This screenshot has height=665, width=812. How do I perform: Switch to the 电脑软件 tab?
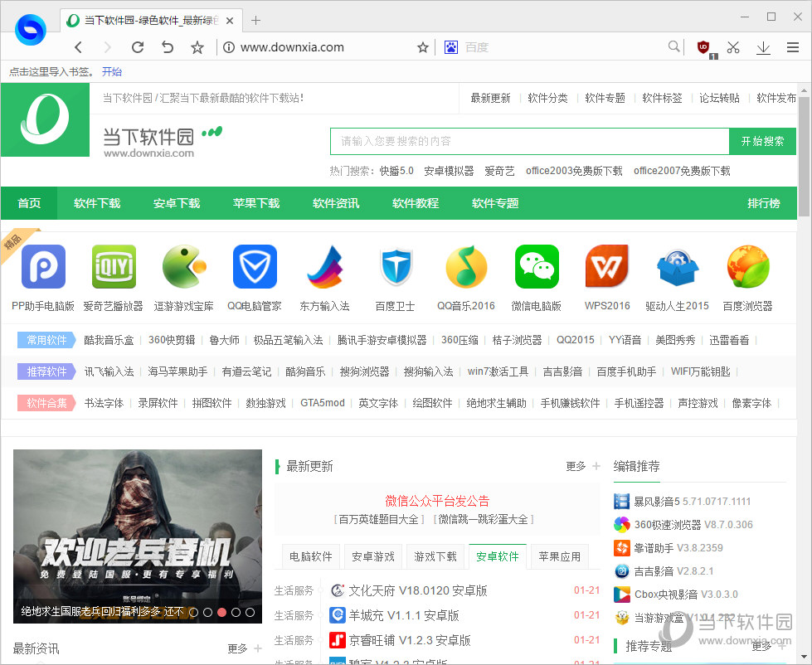(311, 556)
